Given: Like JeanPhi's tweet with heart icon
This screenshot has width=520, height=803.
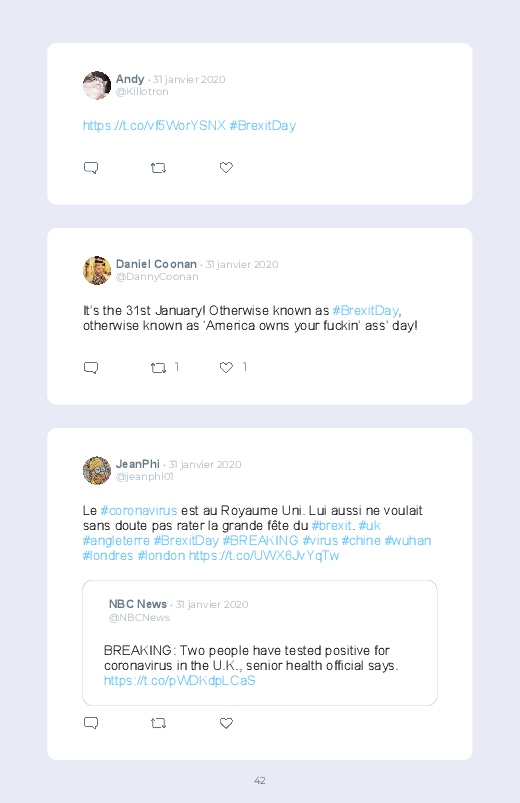Looking at the screenshot, I should (x=226, y=723).
